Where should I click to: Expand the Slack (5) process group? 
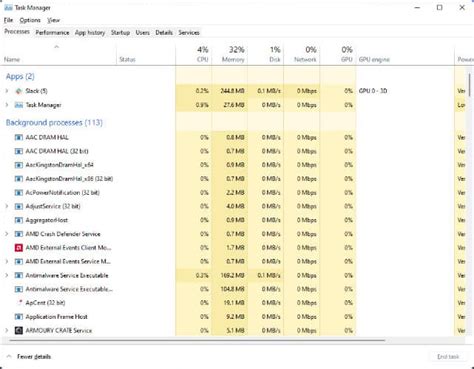[7, 91]
